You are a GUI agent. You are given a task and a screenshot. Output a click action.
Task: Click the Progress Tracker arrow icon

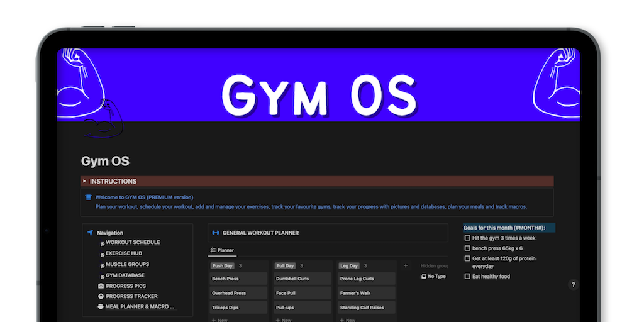pyautogui.click(x=101, y=296)
